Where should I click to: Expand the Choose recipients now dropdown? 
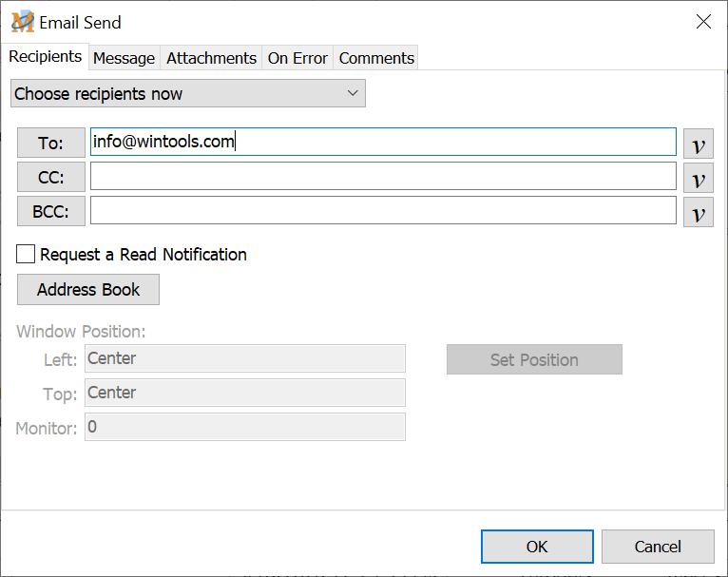(x=188, y=93)
